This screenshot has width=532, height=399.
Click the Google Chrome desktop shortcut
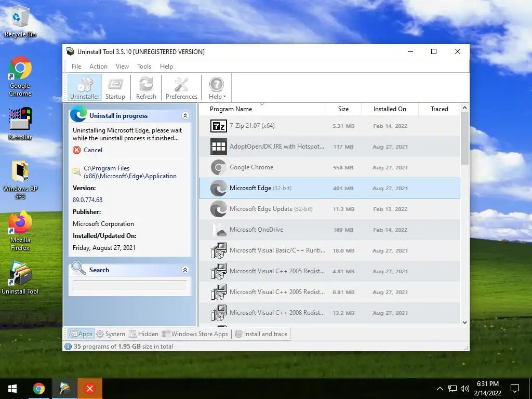tap(20, 77)
